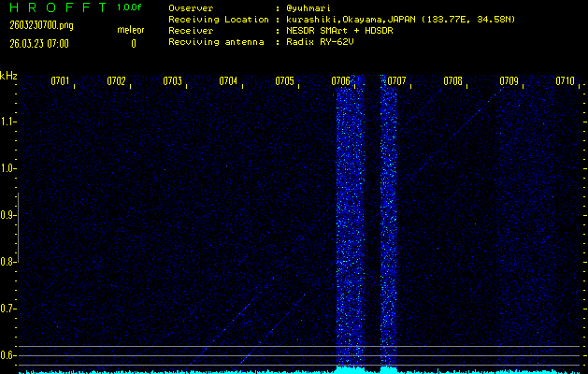
Task: Click the 0701 time marker
Action: [61, 81]
